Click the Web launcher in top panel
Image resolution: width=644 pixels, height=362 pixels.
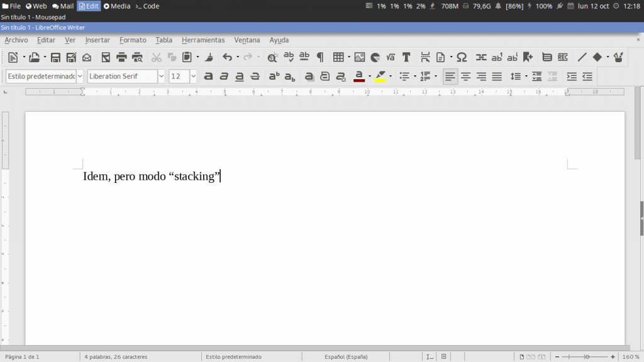pyautogui.click(x=36, y=6)
